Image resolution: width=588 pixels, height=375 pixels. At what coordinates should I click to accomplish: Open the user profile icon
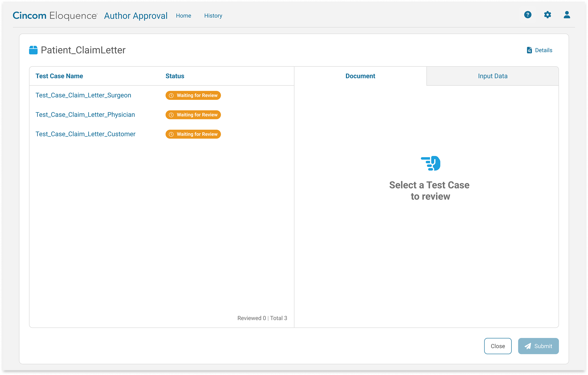(567, 15)
